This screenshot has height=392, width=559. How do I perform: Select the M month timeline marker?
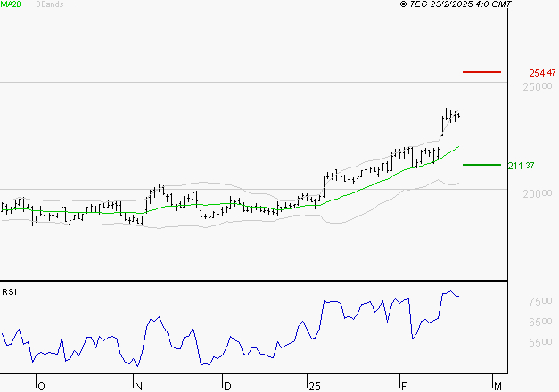pos(497,387)
